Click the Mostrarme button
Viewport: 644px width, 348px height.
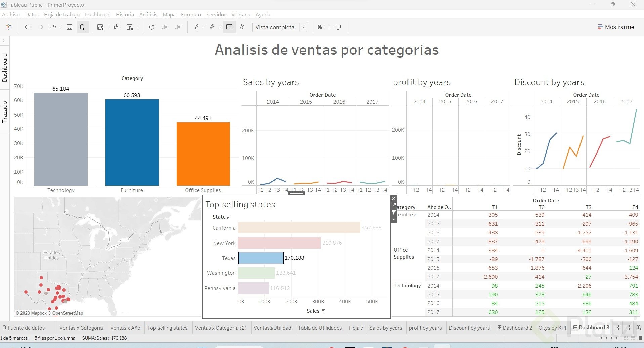[616, 27]
